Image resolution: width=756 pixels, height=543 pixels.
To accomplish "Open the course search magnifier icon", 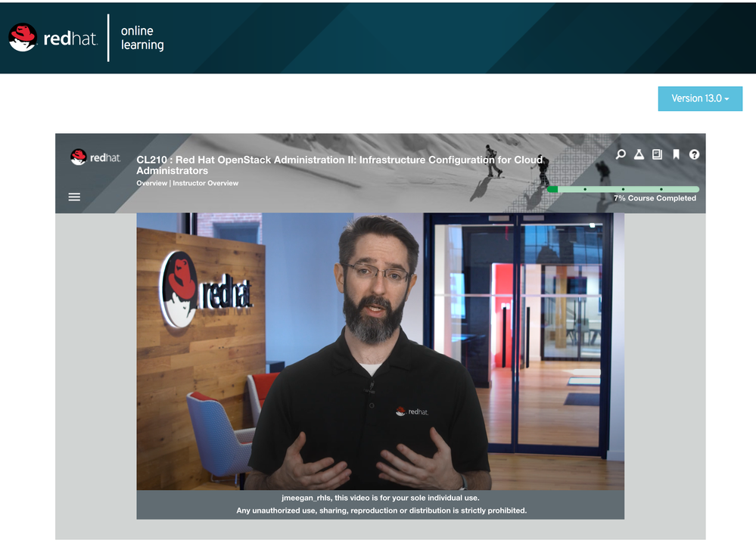I will click(x=621, y=154).
